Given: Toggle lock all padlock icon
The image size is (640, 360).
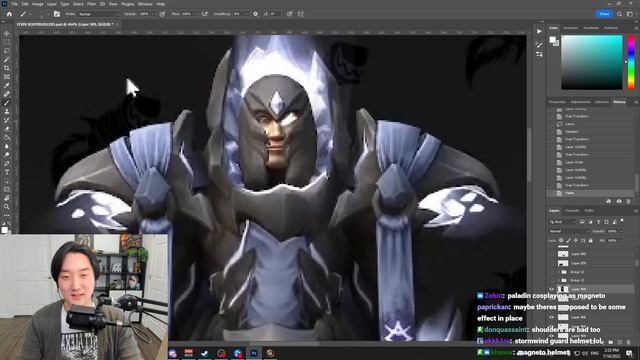Looking at the screenshot, I should [x=590, y=240].
